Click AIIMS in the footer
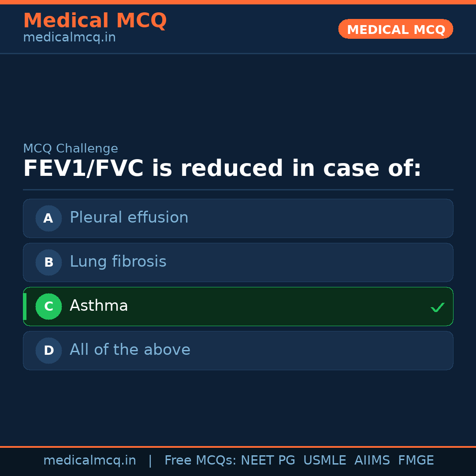Viewport: 476px width, 476px height. coord(372,461)
